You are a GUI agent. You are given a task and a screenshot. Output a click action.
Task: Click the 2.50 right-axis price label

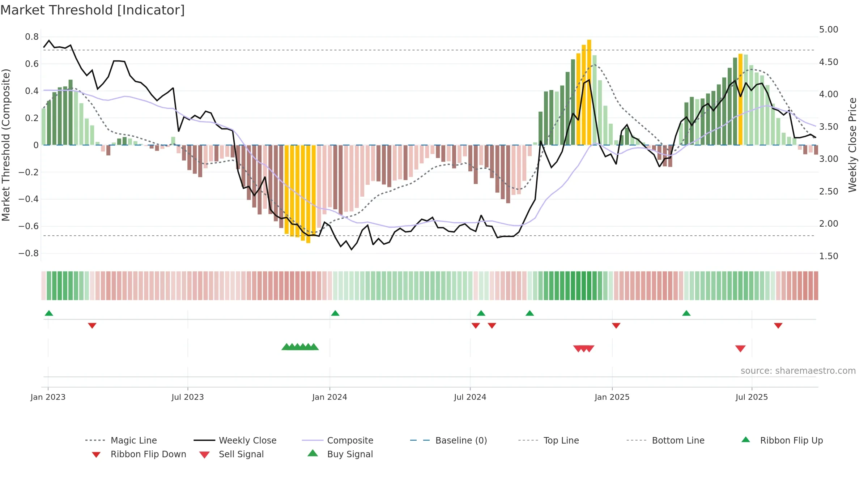pyautogui.click(x=829, y=192)
